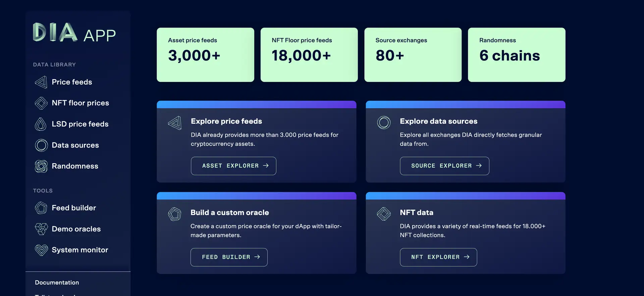Launch the Feed Builder button
Viewport: 644px width, 296px height.
point(229,257)
